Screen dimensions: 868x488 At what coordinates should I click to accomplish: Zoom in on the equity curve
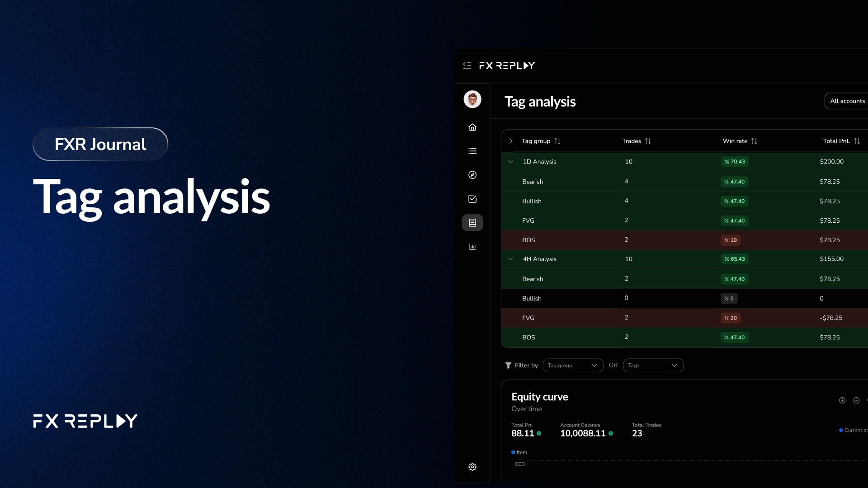[x=842, y=400]
